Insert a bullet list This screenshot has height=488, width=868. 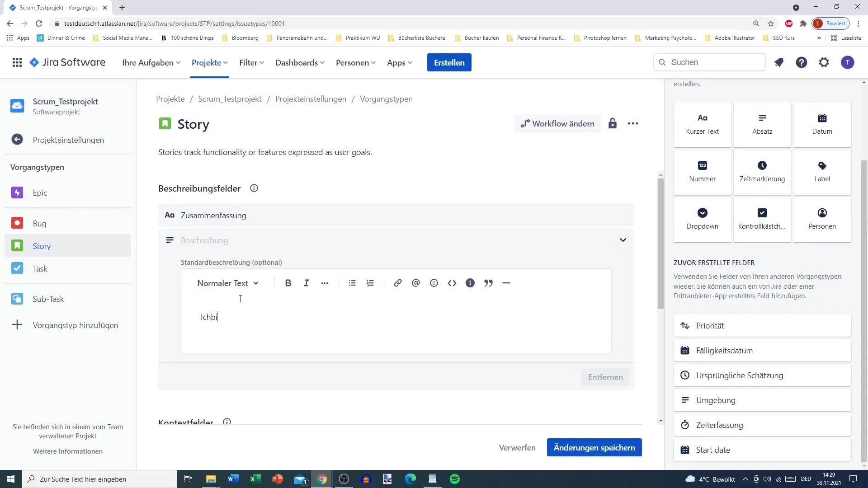click(352, 283)
